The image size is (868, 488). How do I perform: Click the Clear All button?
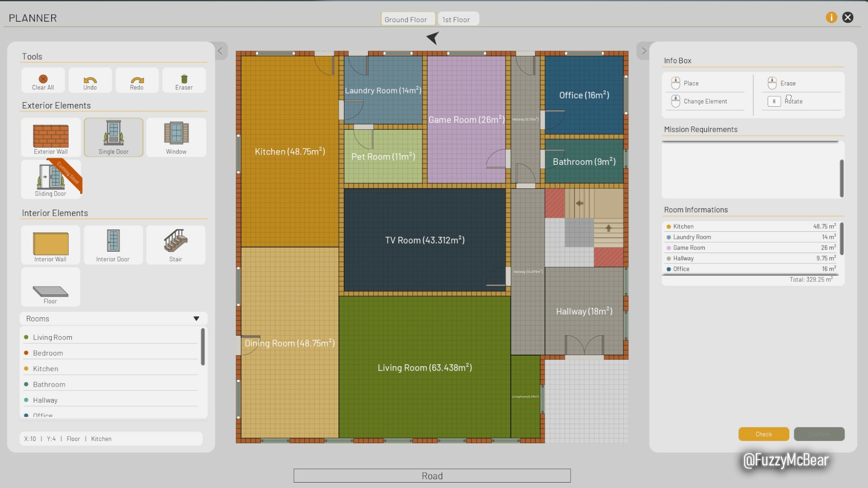click(43, 80)
